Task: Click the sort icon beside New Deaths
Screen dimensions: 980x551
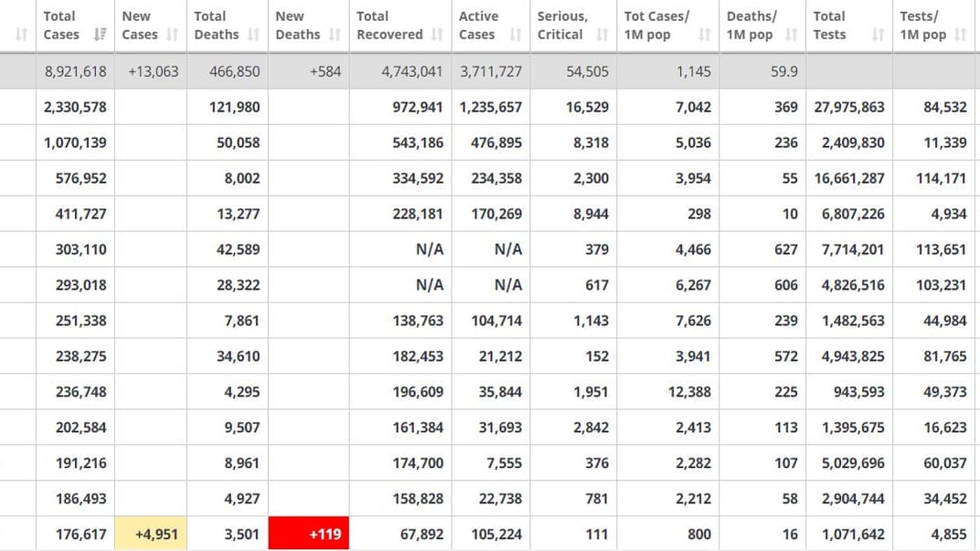Action: [334, 35]
